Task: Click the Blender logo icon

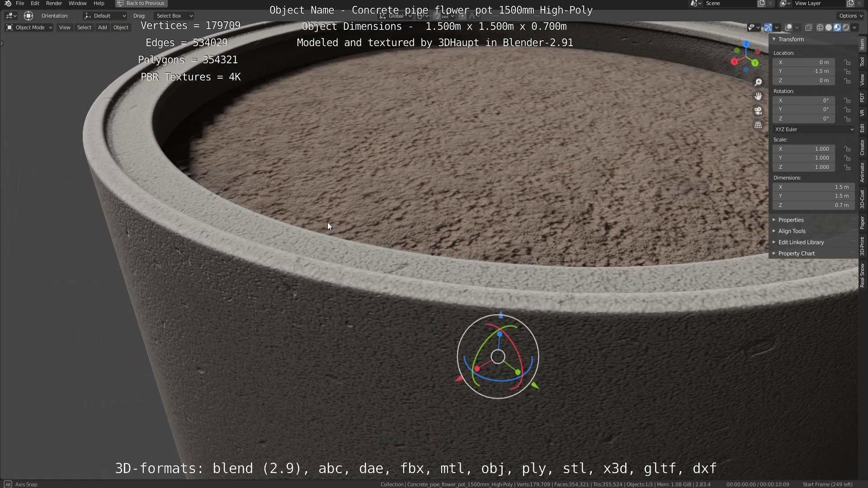Action: point(8,3)
